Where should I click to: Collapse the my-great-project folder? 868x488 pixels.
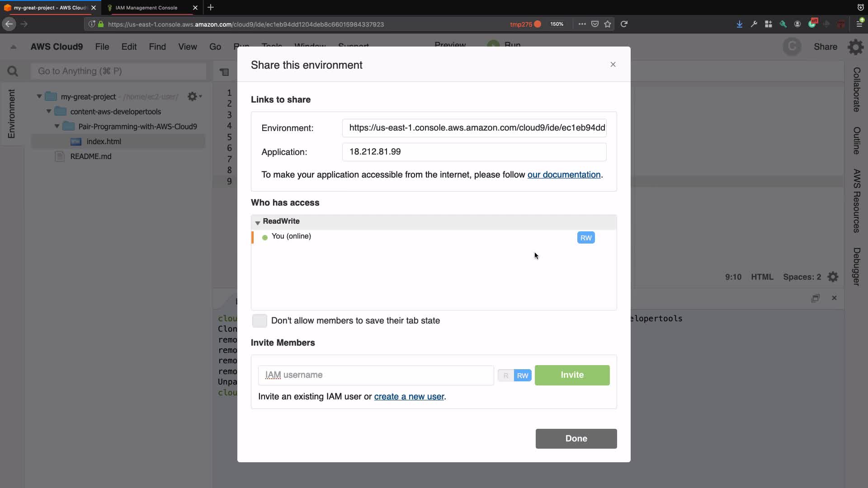39,97
